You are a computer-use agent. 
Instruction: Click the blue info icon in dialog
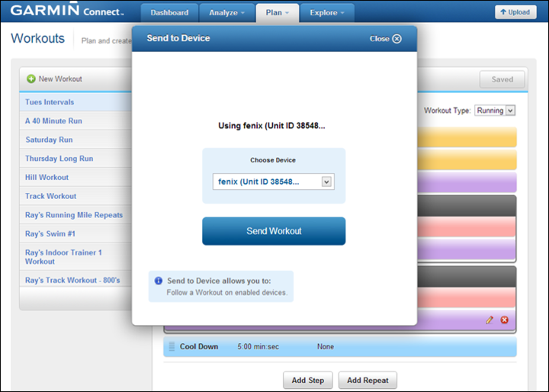(x=159, y=281)
